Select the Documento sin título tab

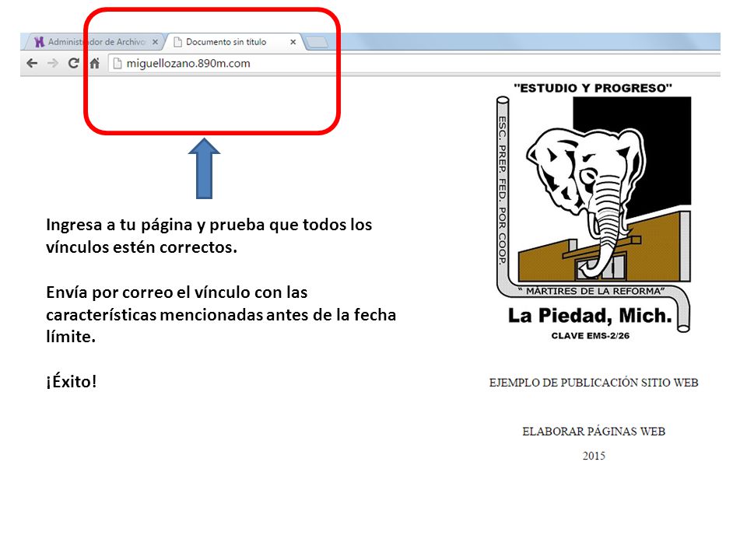tap(233, 42)
